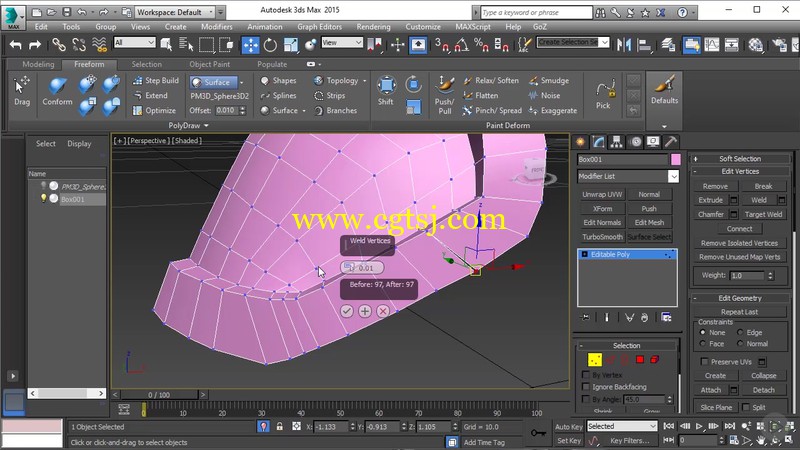Image resolution: width=800 pixels, height=450 pixels.
Task: Open the Create command panel tab
Action: pos(581,142)
